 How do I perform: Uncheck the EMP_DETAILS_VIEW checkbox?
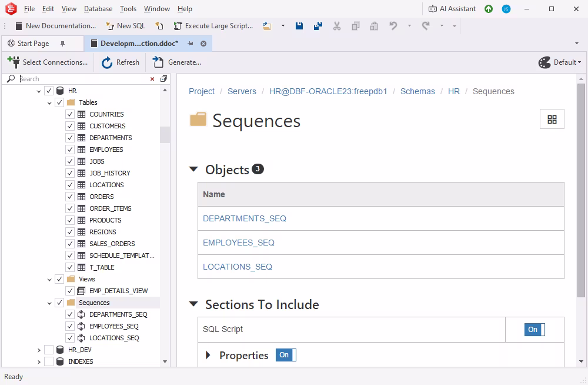(70, 291)
